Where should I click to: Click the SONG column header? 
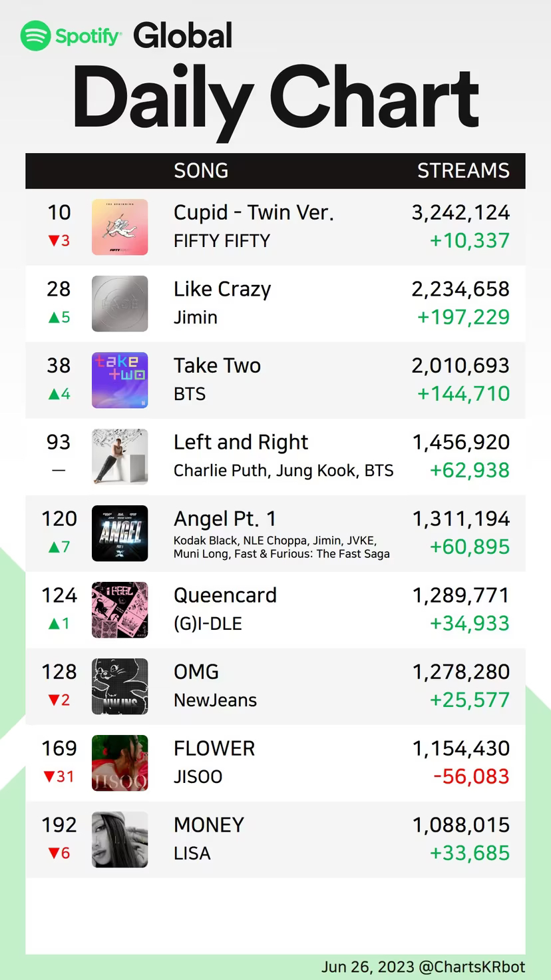tap(201, 171)
